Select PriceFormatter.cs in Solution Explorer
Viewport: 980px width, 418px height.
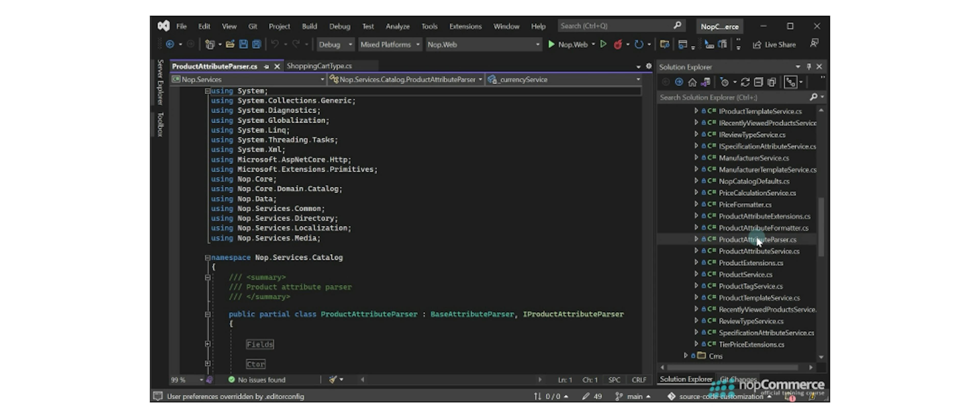[x=745, y=205]
